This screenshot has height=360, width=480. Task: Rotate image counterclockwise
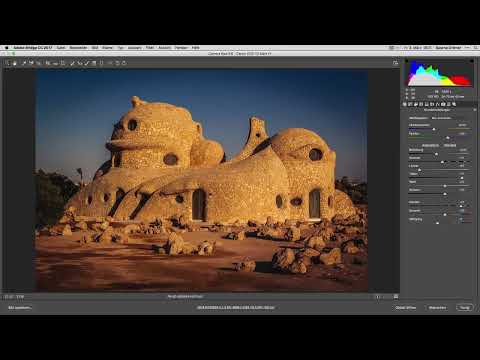click(x=117, y=63)
